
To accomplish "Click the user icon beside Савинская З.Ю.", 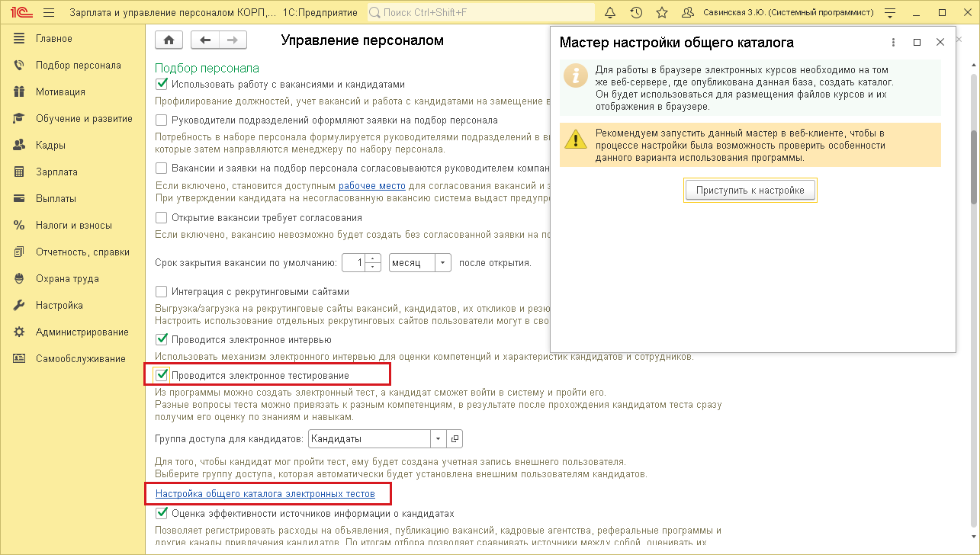I will (x=688, y=12).
